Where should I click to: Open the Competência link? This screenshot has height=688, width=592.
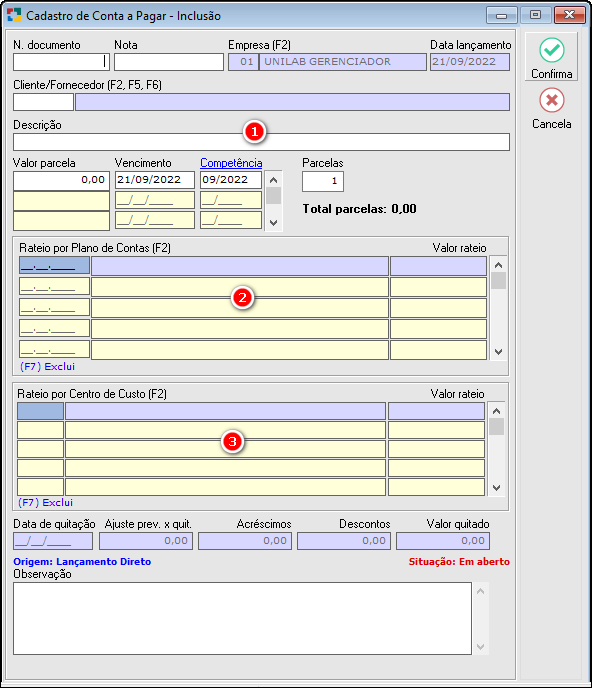pyautogui.click(x=231, y=163)
